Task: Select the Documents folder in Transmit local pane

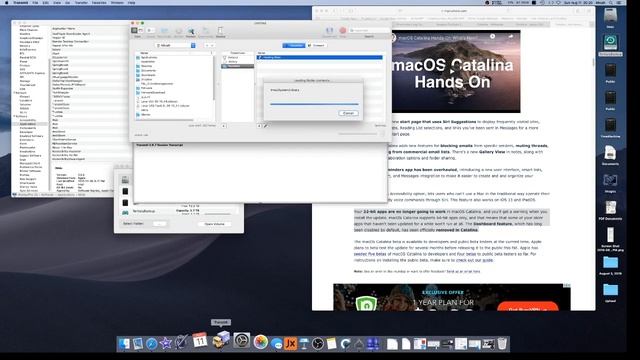Action: coord(149,71)
